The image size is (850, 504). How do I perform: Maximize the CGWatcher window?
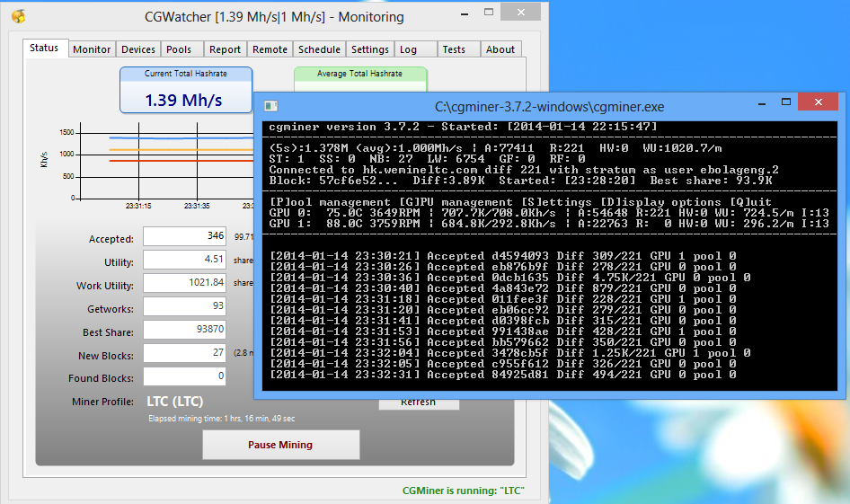point(489,12)
